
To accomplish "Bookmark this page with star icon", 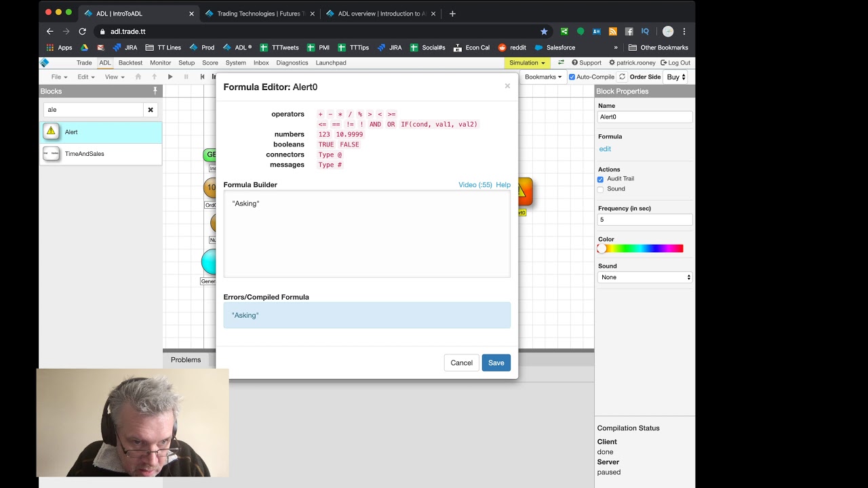I will tap(544, 31).
